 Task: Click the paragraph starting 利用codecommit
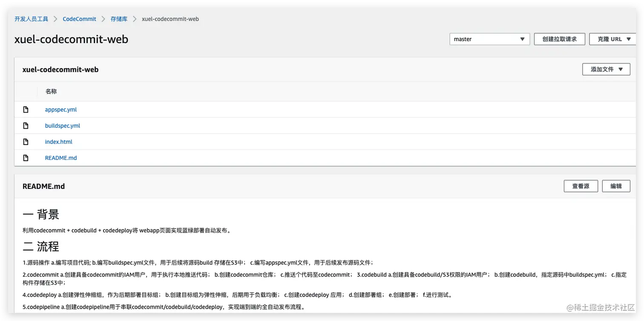[x=127, y=231]
